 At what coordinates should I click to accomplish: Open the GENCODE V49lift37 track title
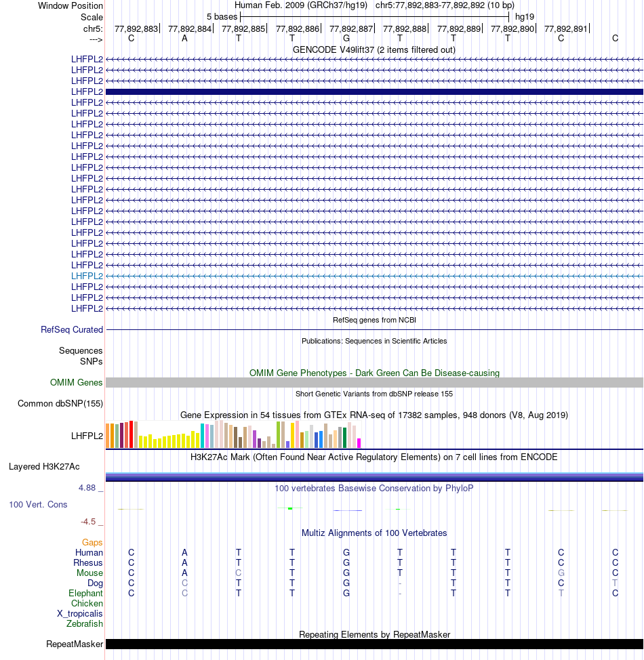pyautogui.click(x=374, y=49)
